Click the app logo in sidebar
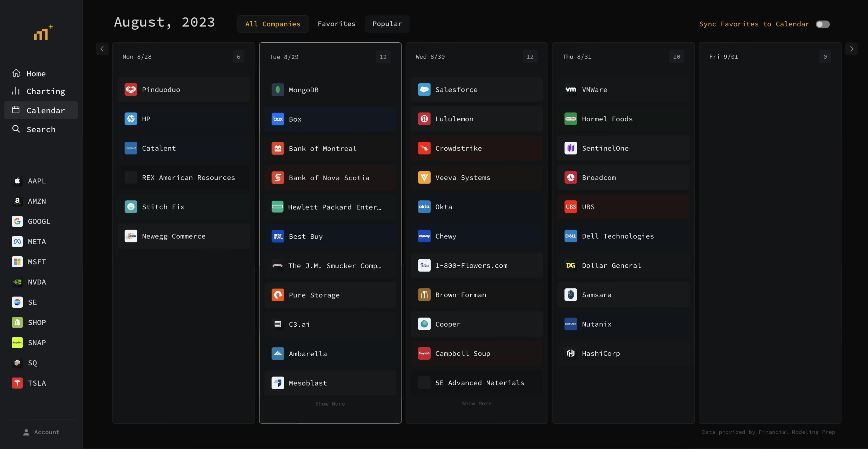The width and height of the screenshot is (868, 449). tap(43, 33)
